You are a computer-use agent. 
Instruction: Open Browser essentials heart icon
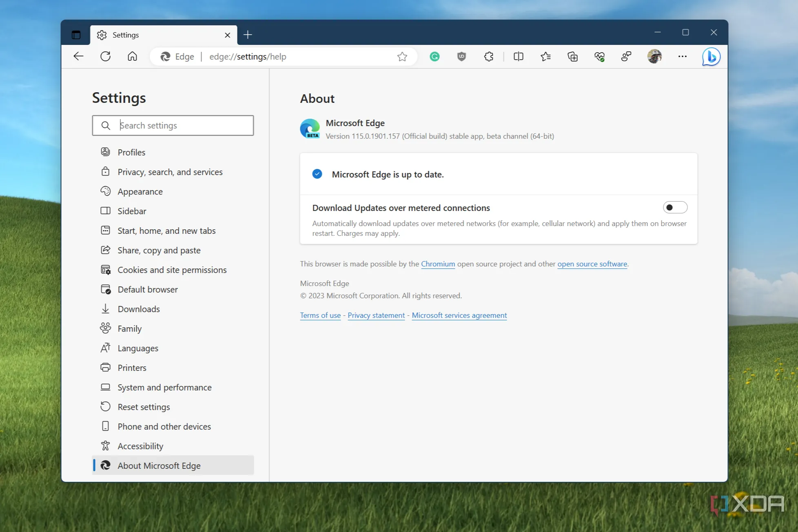tap(599, 57)
